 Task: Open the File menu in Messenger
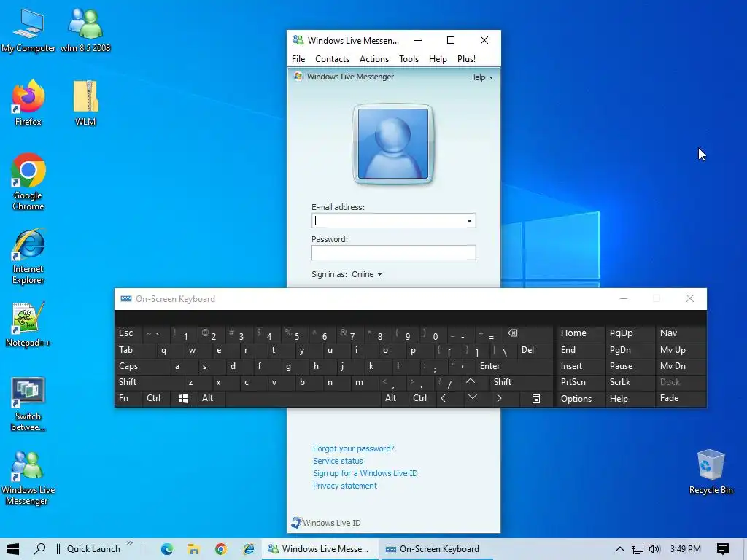tap(298, 59)
